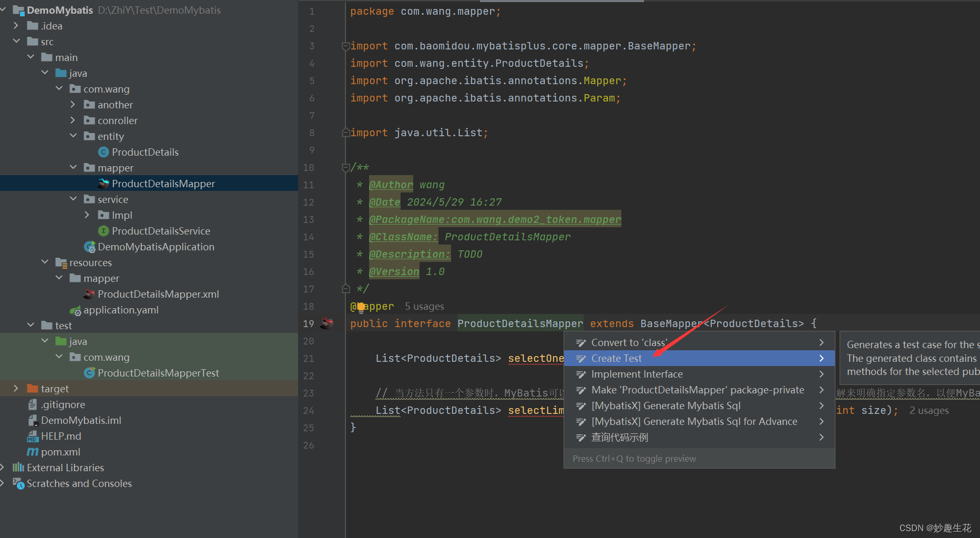Click the HELP.md markdown file icon
The width and height of the screenshot is (980, 538).
(33, 436)
